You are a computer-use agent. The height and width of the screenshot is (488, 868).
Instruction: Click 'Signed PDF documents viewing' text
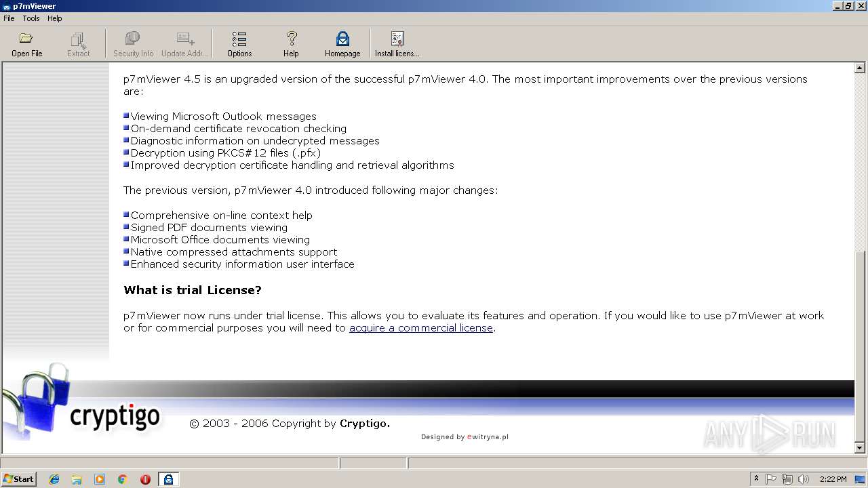(209, 228)
